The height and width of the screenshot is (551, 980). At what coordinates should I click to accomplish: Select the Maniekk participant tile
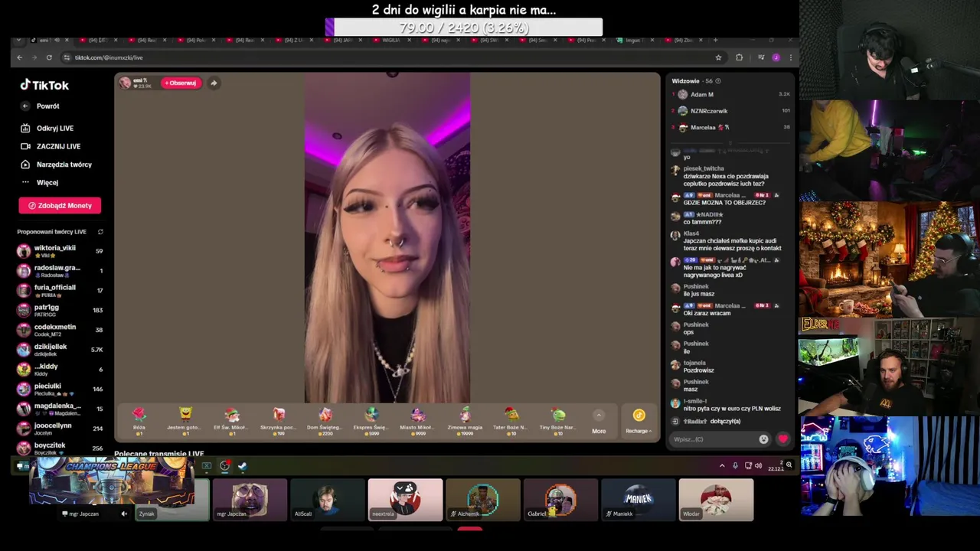(x=639, y=500)
